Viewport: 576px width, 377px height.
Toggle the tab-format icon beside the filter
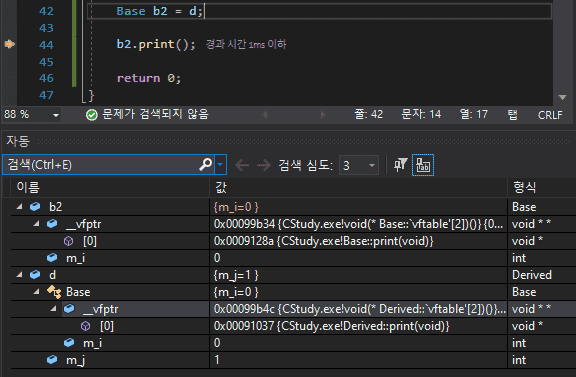423,165
